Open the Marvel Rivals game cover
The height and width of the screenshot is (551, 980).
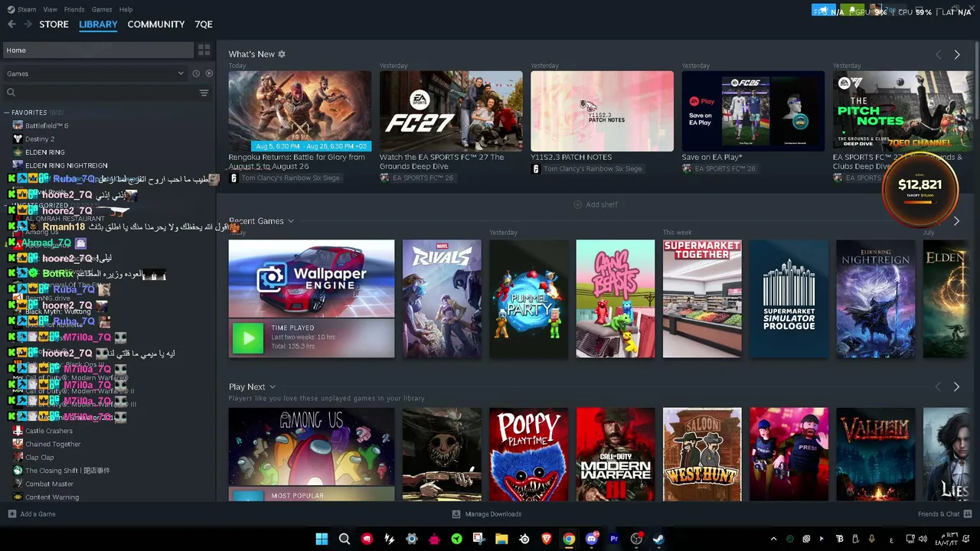coord(442,298)
